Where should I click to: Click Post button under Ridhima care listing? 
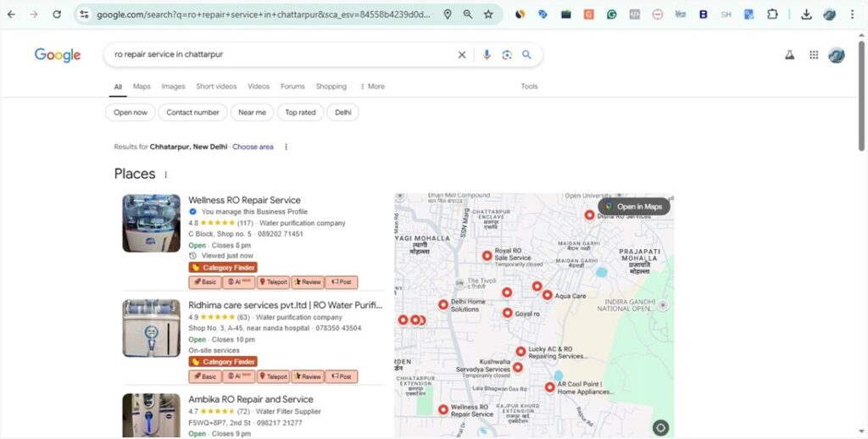342,376
